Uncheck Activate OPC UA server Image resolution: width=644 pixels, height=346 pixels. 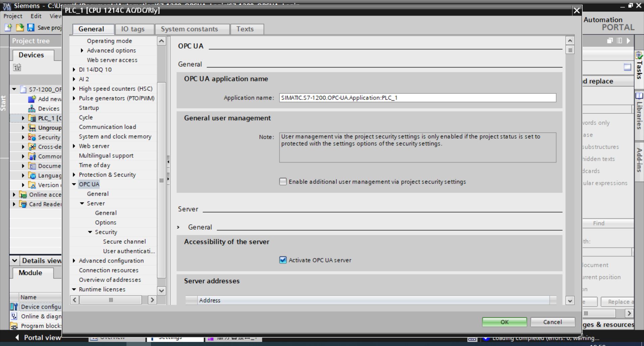(x=283, y=260)
